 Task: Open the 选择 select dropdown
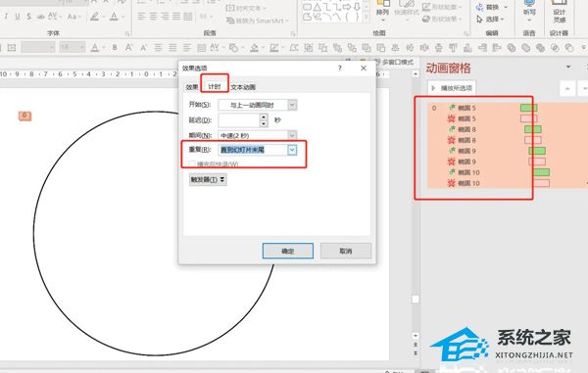[x=490, y=19]
